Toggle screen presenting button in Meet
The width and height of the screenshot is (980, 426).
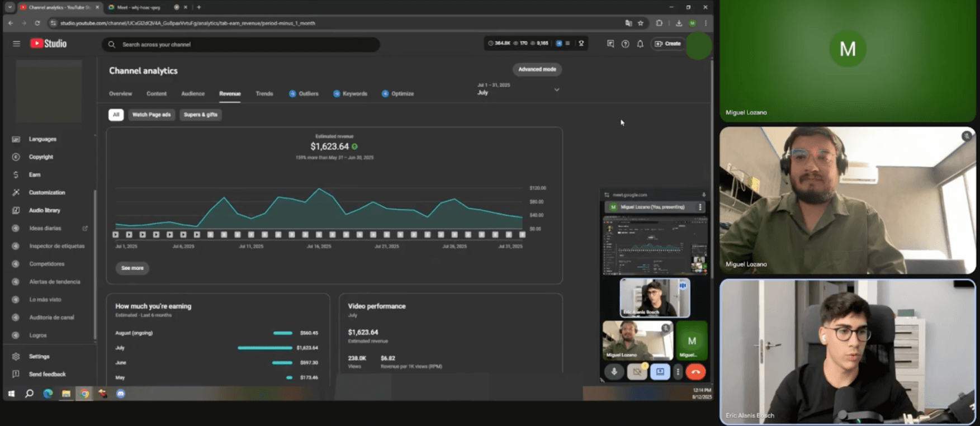(660, 372)
